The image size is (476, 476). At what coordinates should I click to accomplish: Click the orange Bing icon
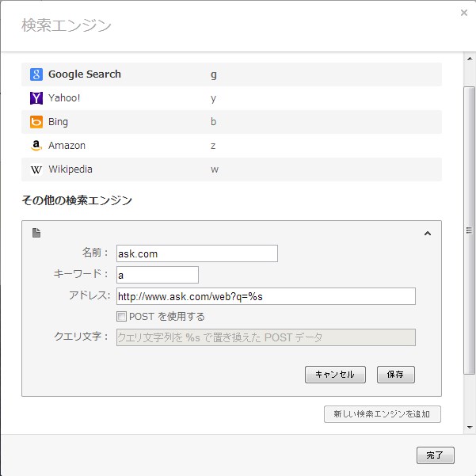(x=36, y=122)
